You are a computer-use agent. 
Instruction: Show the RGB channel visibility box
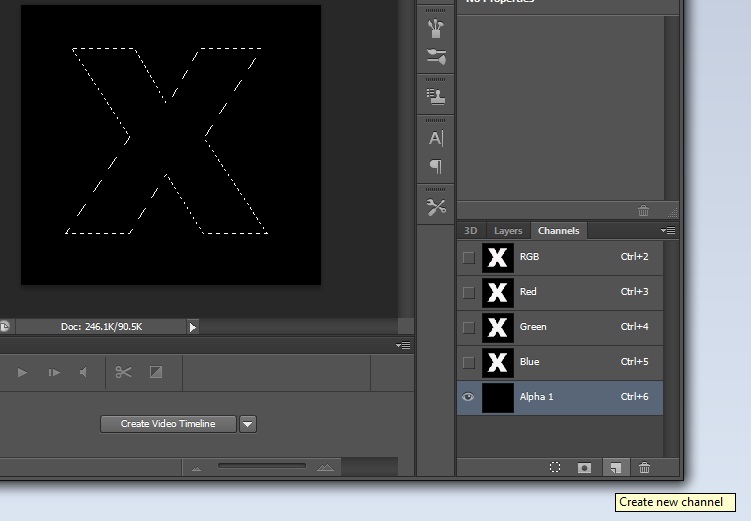coord(468,258)
